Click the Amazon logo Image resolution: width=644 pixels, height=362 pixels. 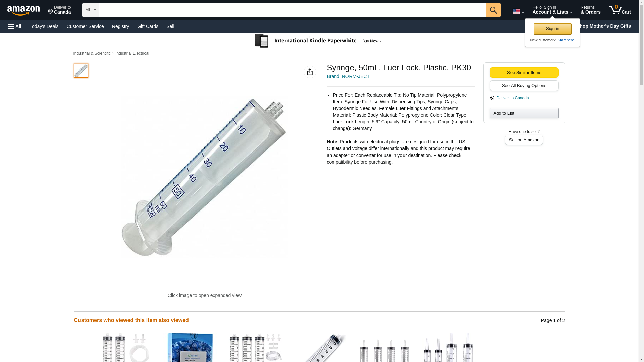pyautogui.click(x=23, y=10)
